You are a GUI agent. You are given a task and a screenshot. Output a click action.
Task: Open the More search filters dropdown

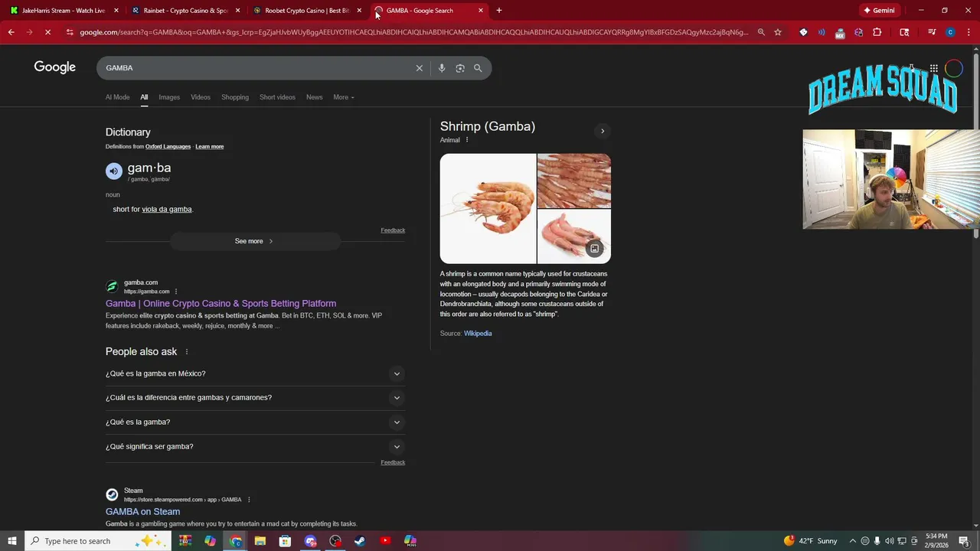[344, 97]
